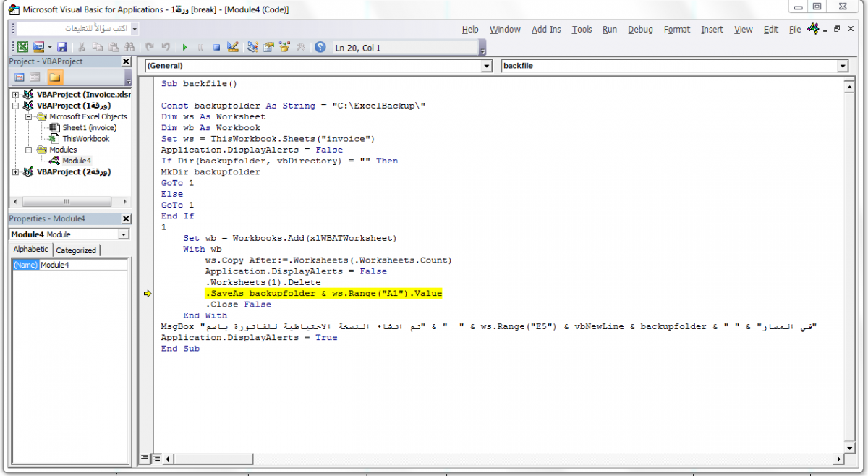Open Find with the binoculars icon
Viewport: 868px width, 476px height.
128,47
